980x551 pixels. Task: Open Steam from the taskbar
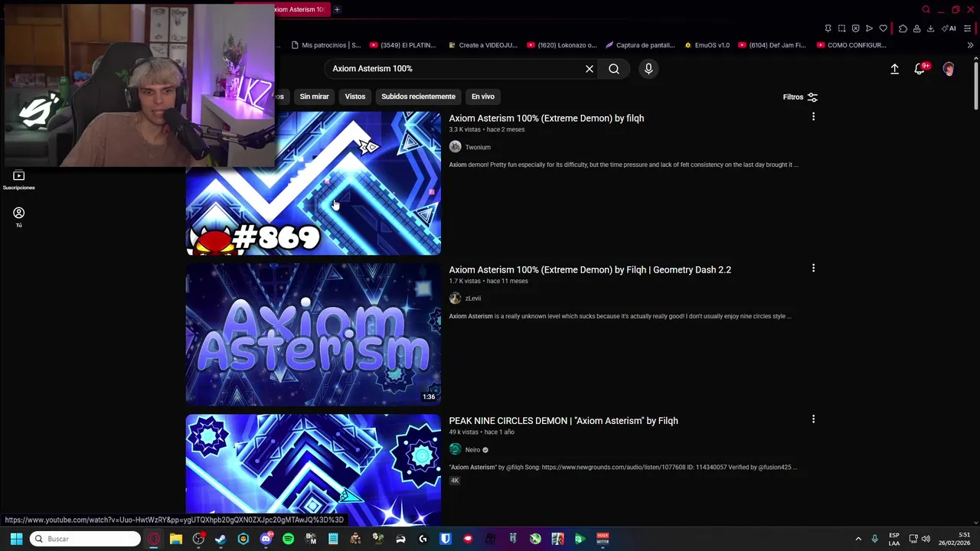[220, 539]
